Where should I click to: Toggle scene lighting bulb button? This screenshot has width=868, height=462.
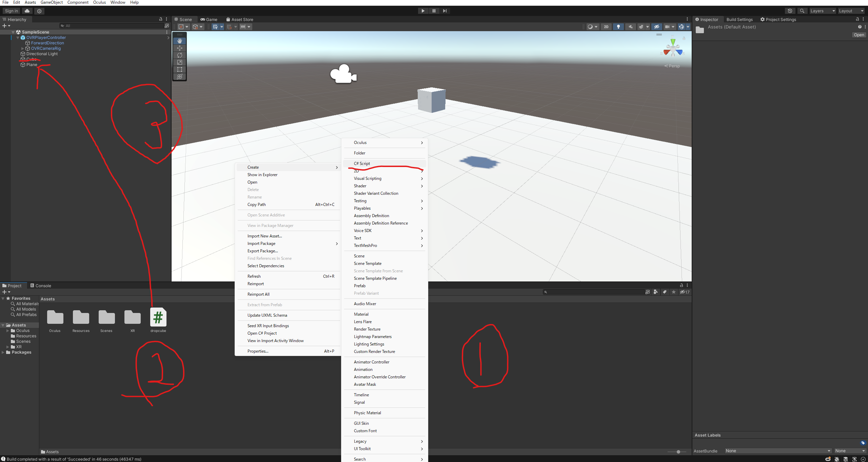coord(618,27)
